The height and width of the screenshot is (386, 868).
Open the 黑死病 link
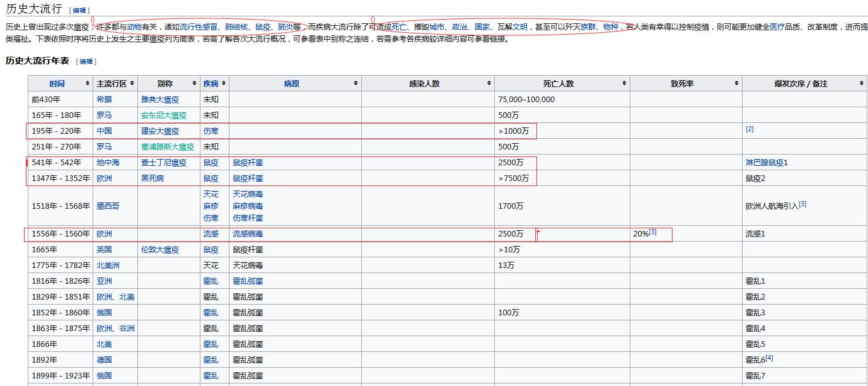tap(153, 178)
